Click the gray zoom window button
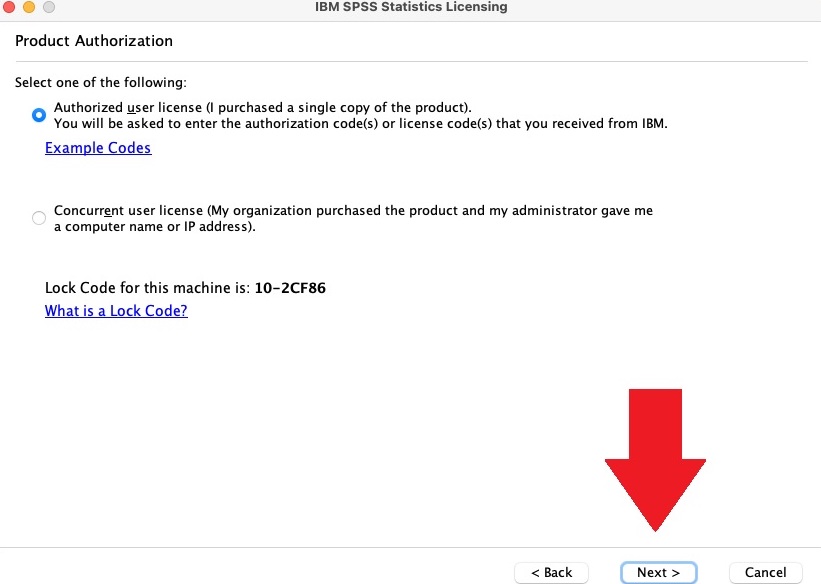The image size is (821, 584). pos(47,7)
